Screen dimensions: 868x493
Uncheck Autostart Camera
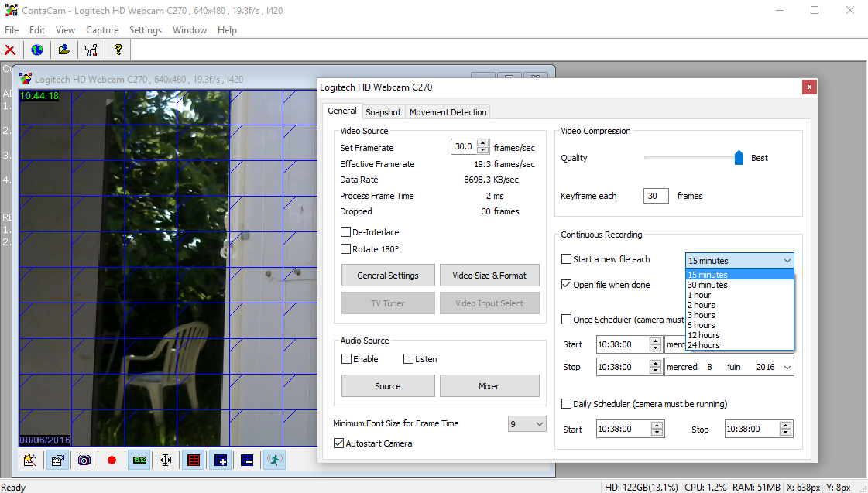(x=339, y=443)
